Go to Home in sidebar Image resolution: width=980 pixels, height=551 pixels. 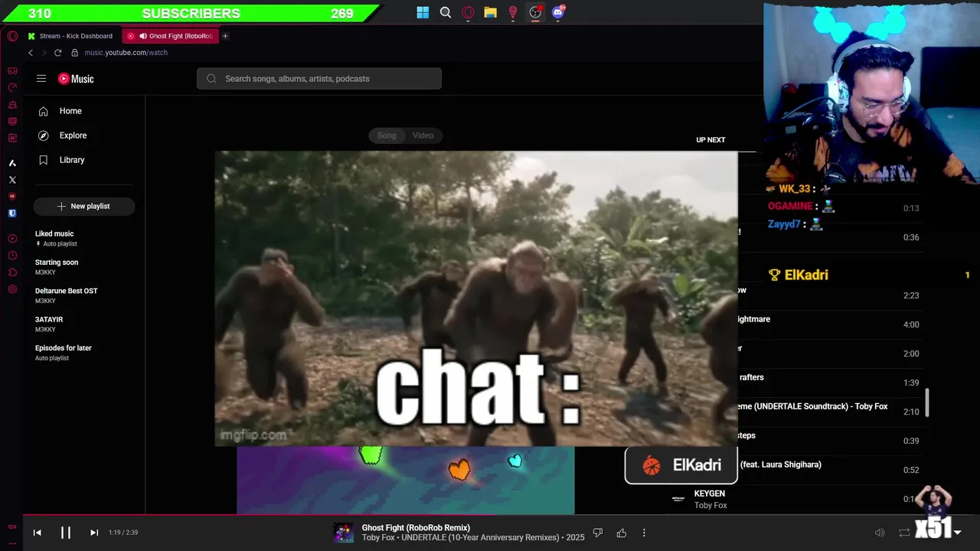coord(84,111)
